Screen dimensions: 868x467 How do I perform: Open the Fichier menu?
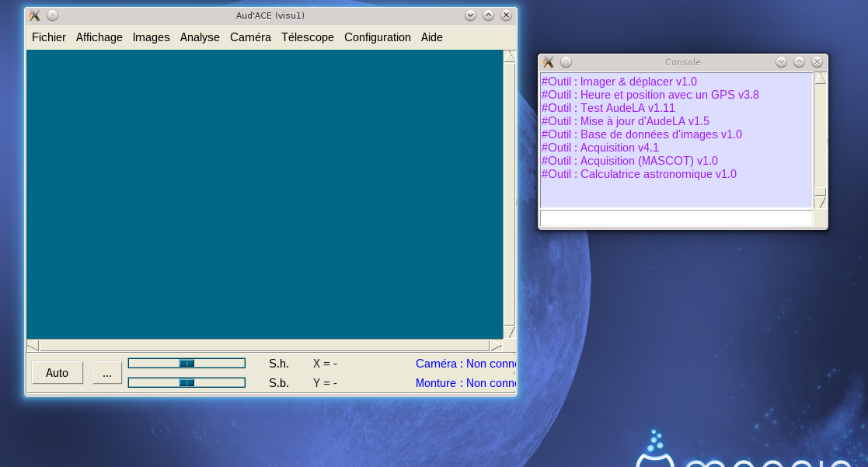(49, 37)
